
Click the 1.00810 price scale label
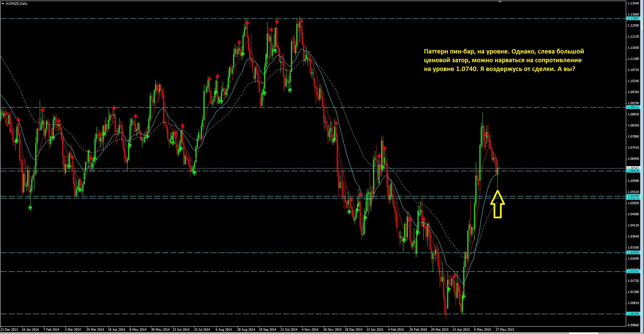(x=634, y=303)
